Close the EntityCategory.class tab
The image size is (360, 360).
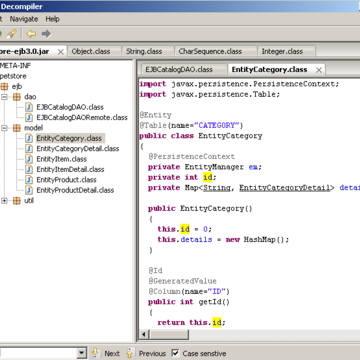pyautogui.click(x=319, y=70)
